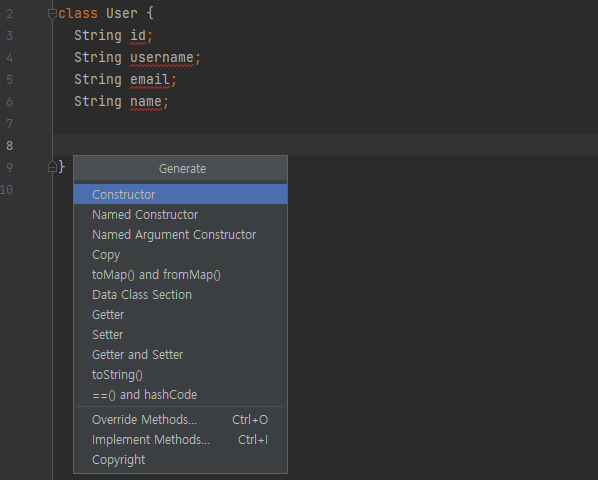Select ==() and hashCode entry
Screen dimensions: 598x480
[x=180, y=395]
